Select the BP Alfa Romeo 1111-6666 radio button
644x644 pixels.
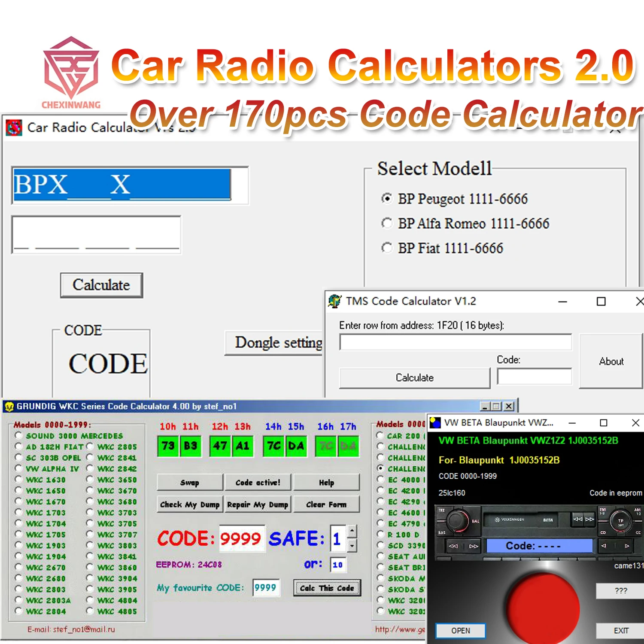pyautogui.click(x=387, y=223)
